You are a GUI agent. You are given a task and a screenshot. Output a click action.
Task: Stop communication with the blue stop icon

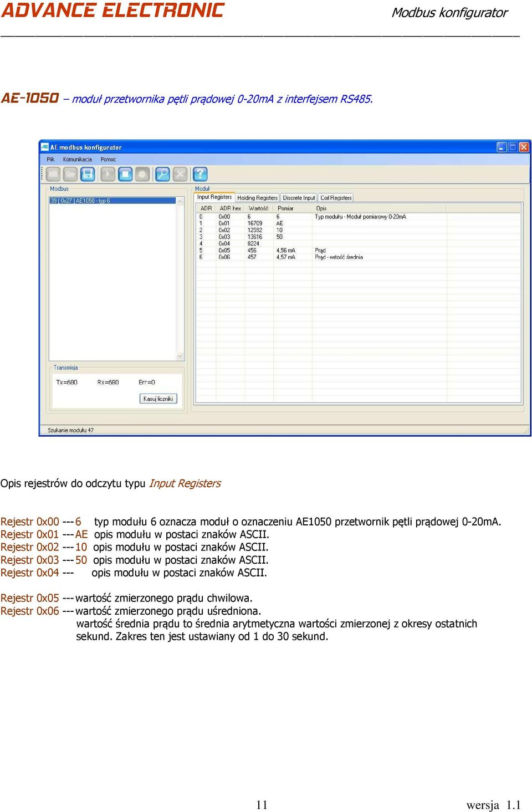[126, 174]
